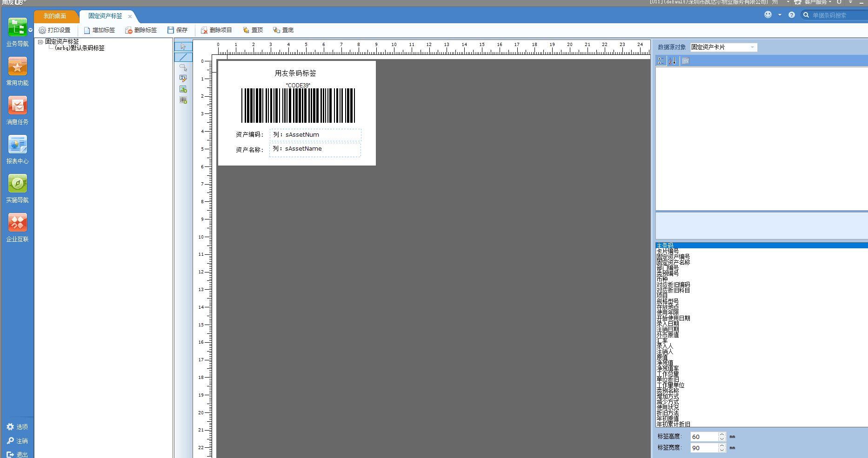Select (mrbq)默认条码标签 tree item
868x458 pixels.
point(80,48)
